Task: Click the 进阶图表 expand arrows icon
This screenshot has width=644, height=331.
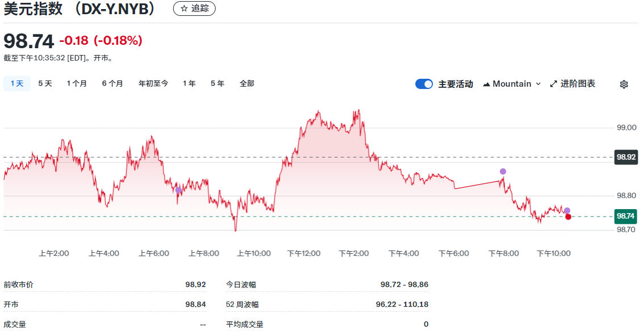Action: [x=554, y=84]
